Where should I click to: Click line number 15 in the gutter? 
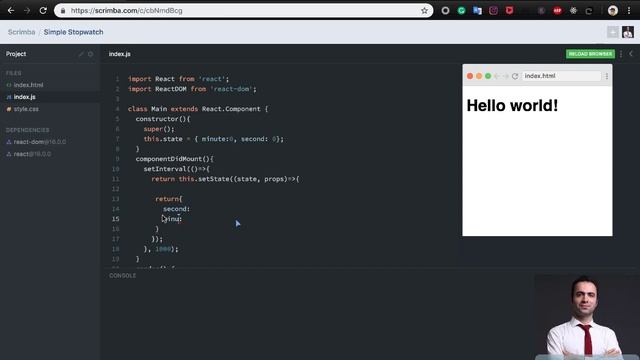pyautogui.click(x=116, y=219)
